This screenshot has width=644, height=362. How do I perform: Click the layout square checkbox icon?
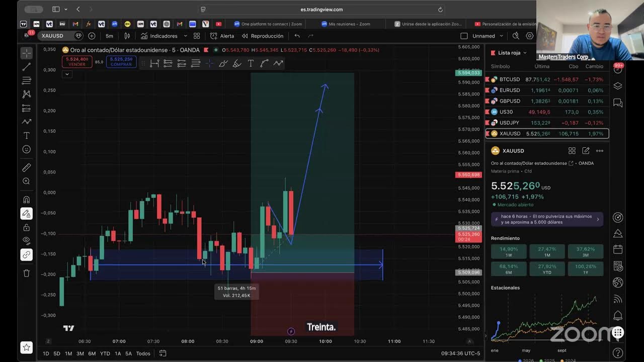(464, 36)
